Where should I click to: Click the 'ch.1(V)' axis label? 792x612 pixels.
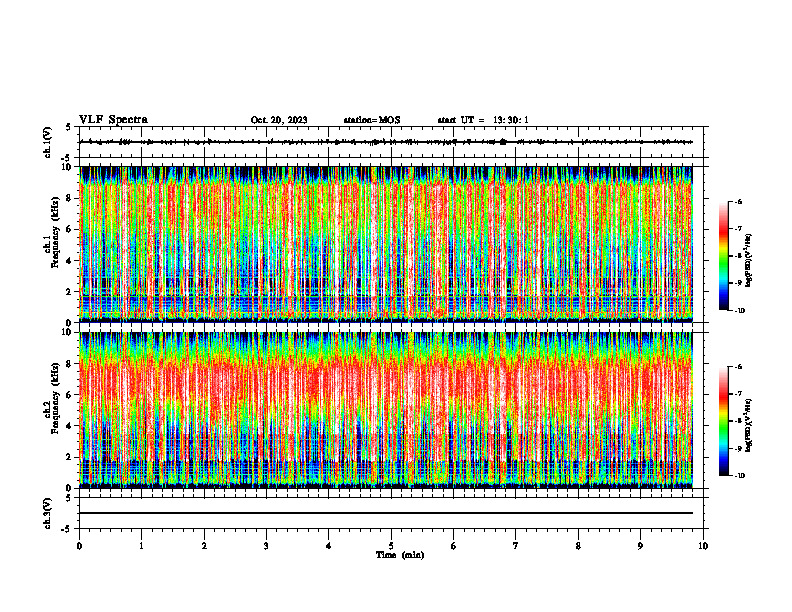tap(48, 142)
